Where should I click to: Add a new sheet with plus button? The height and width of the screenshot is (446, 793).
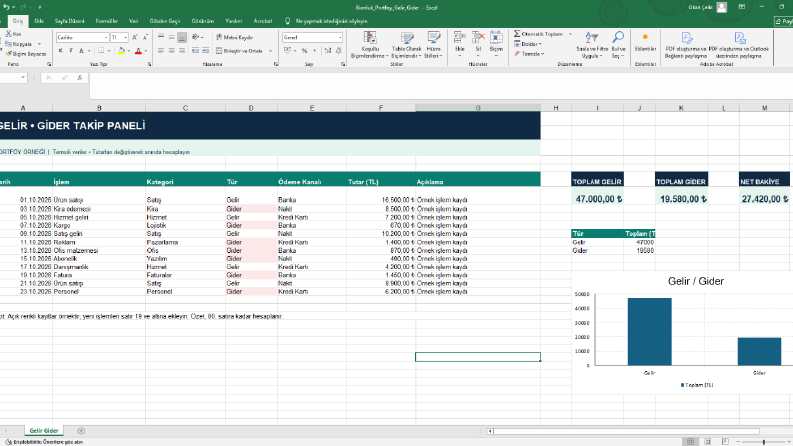[81, 431]
